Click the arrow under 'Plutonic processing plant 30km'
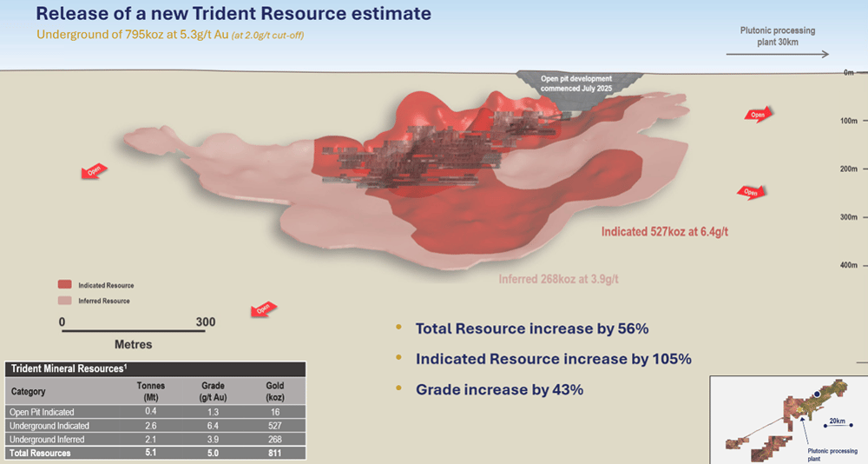The height and width of the screenshot is (464, 868). tap(777, 54)
